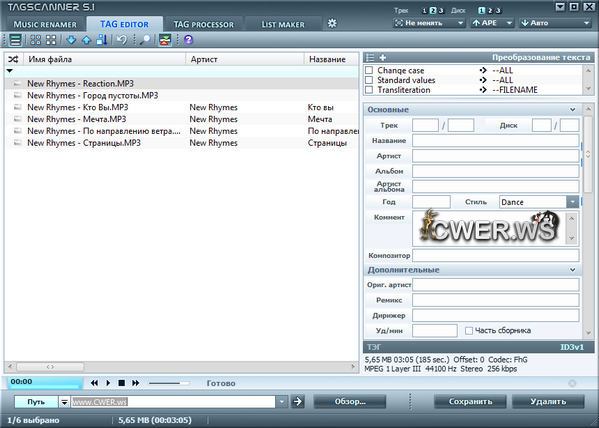Viewport: 599px width, 428px height.
Task: Open the APE tag type dropdown
Action: click(x=492, y=23)
